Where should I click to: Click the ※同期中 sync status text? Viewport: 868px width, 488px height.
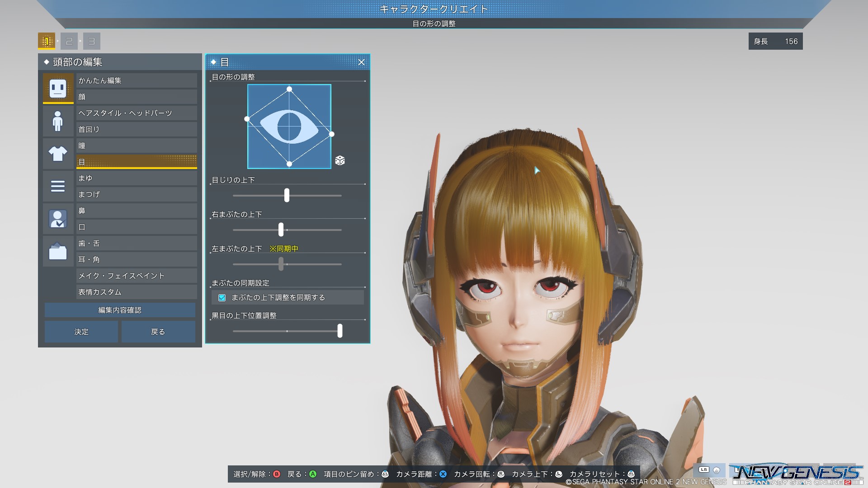[x=284, y=249]
